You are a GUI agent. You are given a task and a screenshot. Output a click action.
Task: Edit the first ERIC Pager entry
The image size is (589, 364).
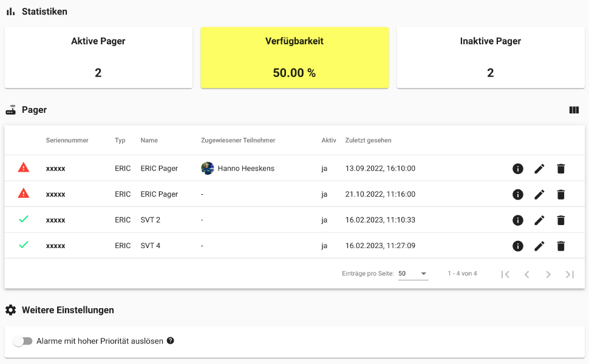click(539, 169)
